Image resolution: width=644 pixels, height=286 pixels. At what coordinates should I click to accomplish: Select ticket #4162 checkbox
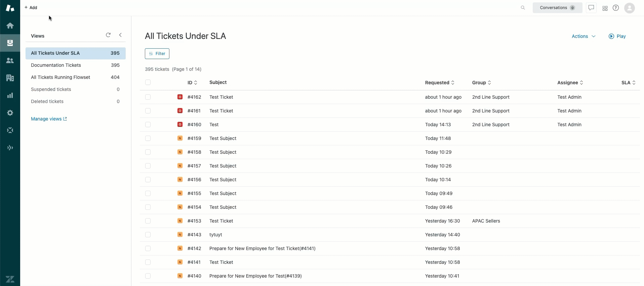point(148,97)
